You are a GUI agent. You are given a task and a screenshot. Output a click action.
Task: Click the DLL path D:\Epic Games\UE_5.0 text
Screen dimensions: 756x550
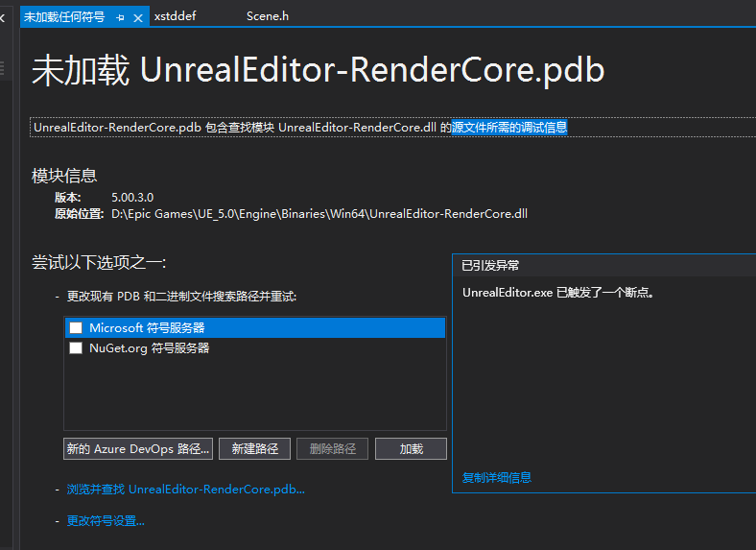pyautogui.click(x=319, y=214)
